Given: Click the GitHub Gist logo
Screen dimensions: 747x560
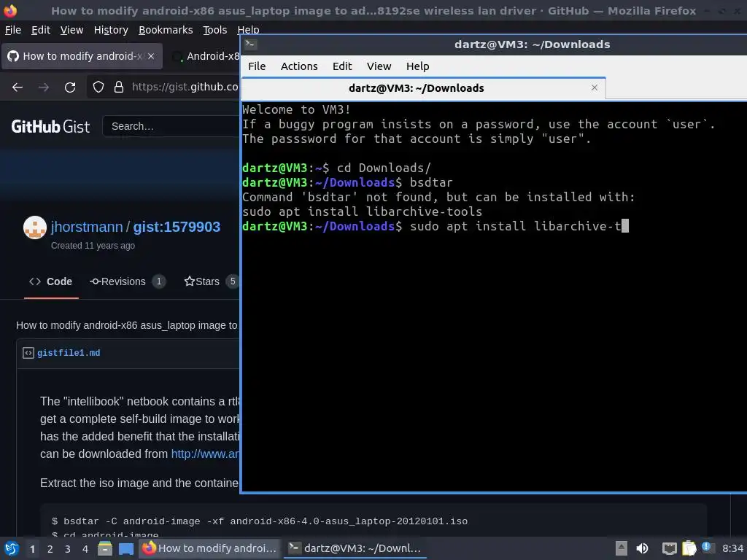Looking at the screenshot, I should coord(50,127).
